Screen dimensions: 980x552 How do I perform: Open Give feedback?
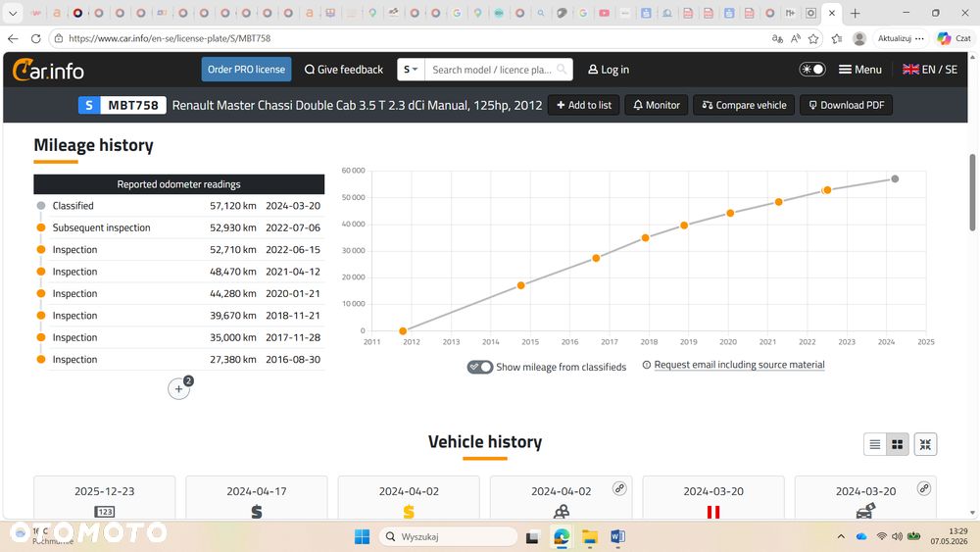[x=344, y=70]
